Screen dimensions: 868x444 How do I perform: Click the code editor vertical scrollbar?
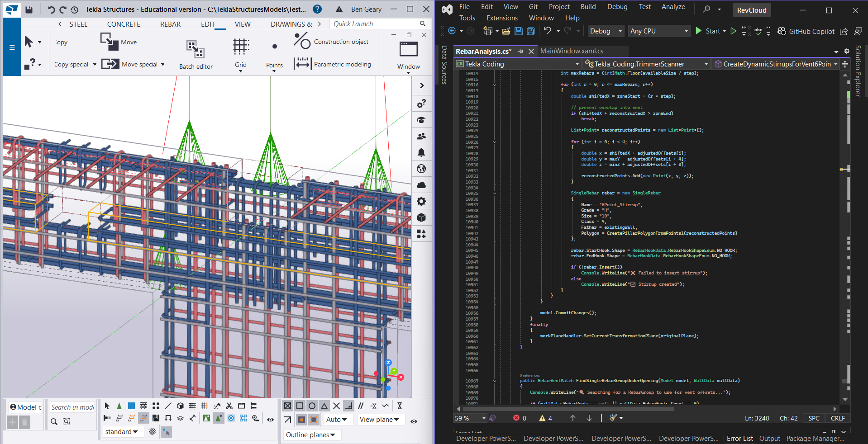click(x=845, y=237)
